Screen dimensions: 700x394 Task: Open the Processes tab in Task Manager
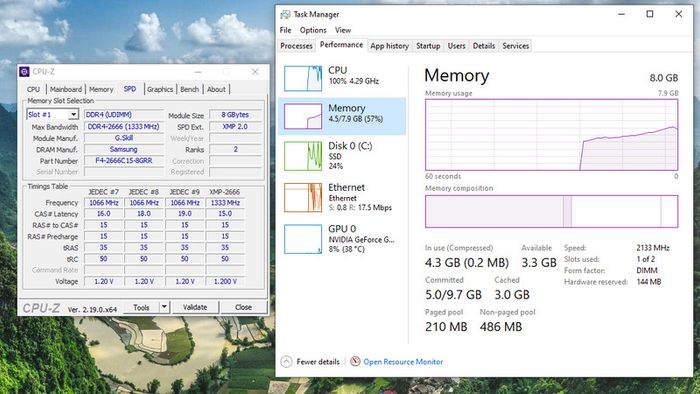(296, 46)
